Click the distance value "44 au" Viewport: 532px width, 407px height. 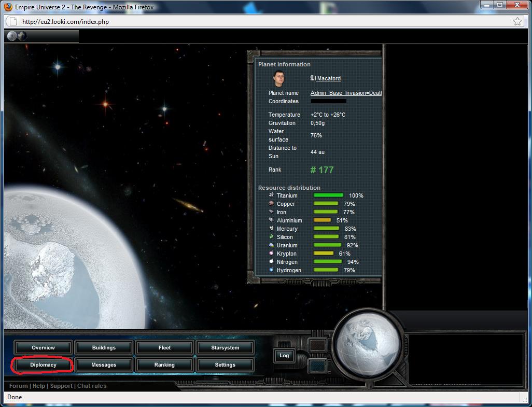[x=317, y=152]
